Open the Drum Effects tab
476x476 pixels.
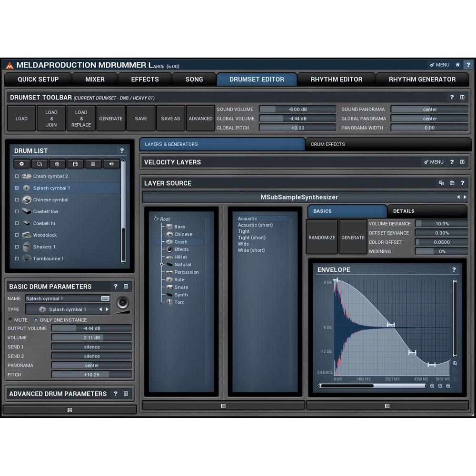pyautogui.click(x=327, y=144)
